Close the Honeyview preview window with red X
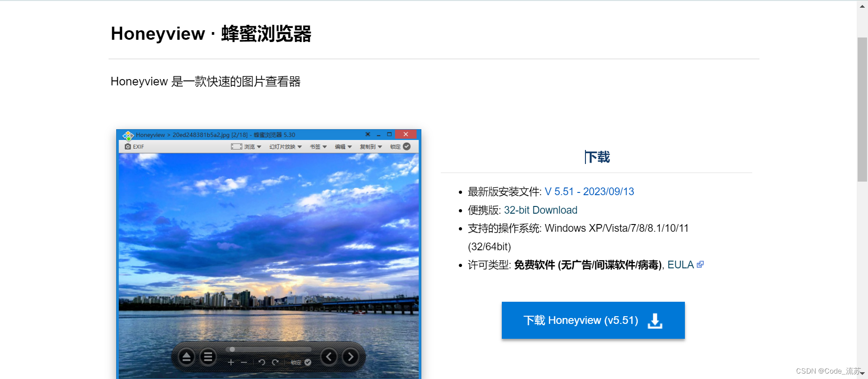The image size is (868, 379). pyautogui.click(x=406, y=134)
